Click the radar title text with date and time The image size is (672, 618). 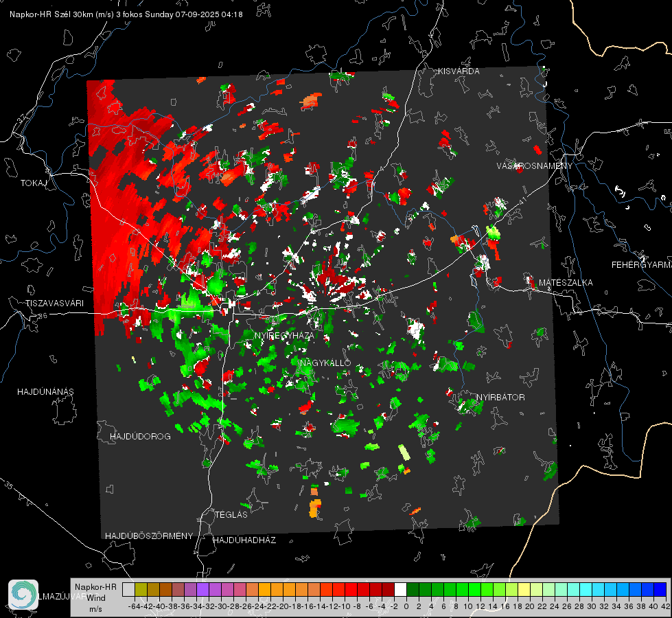point(126,14)
